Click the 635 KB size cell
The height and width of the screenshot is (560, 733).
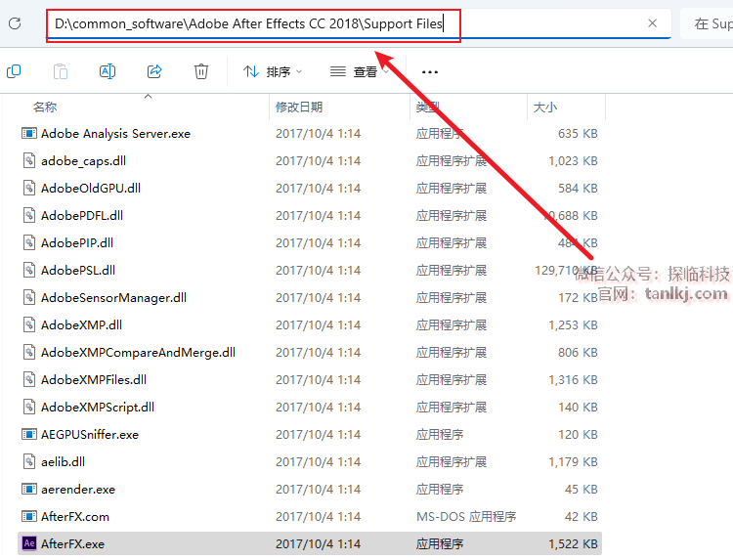coord(578,134)
